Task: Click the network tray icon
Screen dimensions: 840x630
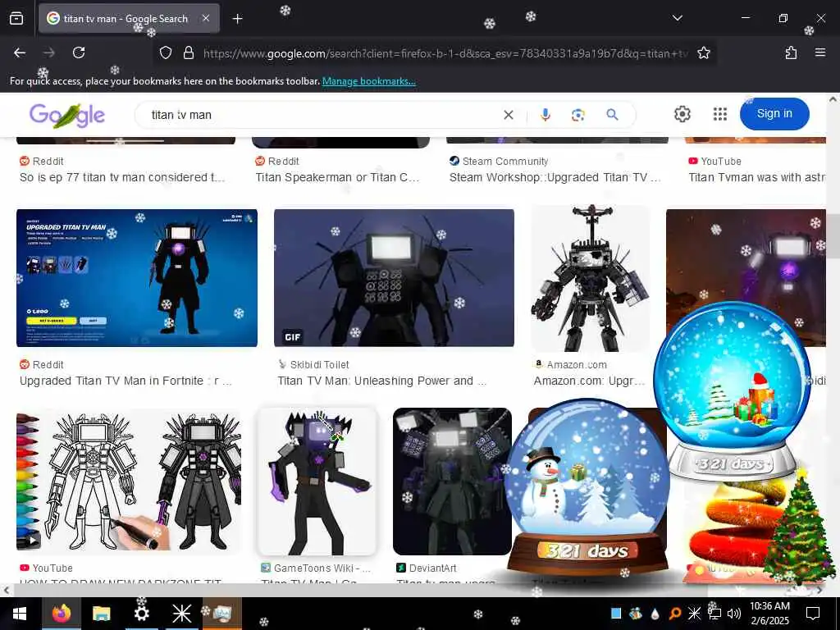Action: point(714,614)
